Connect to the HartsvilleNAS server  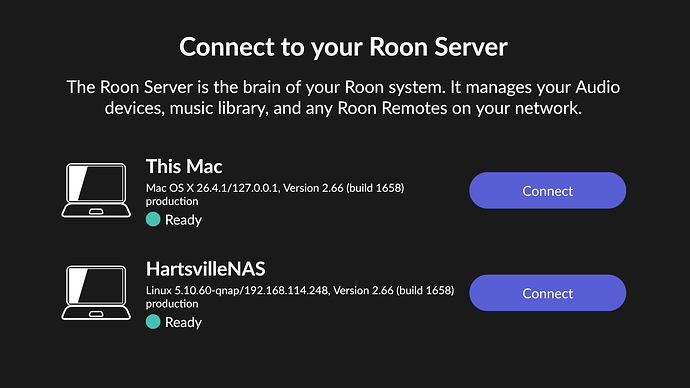point(547,293)
